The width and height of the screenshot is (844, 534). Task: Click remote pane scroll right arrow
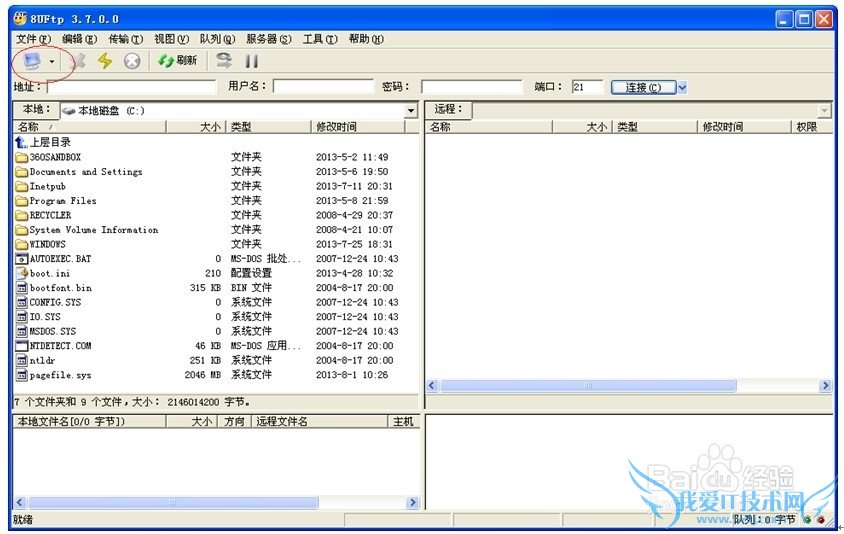(x=825, y=385)
